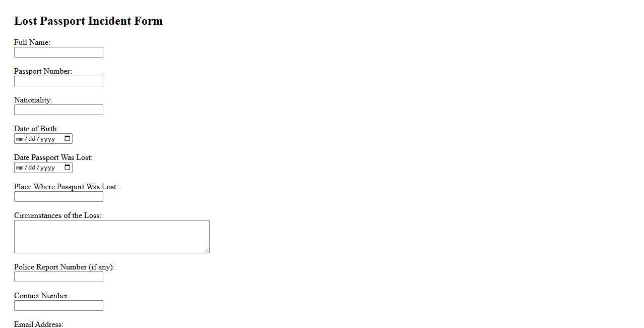Click the "Email Address:" label
Image resolution: width=644 pixels, height=328 pixels.
pyautogui.click(x=39, y=324)
